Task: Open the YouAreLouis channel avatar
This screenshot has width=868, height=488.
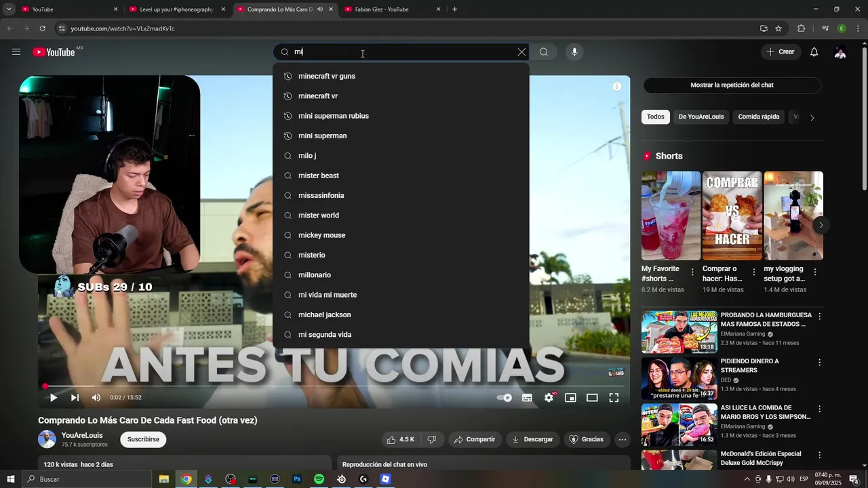Action: click(47, 439)
